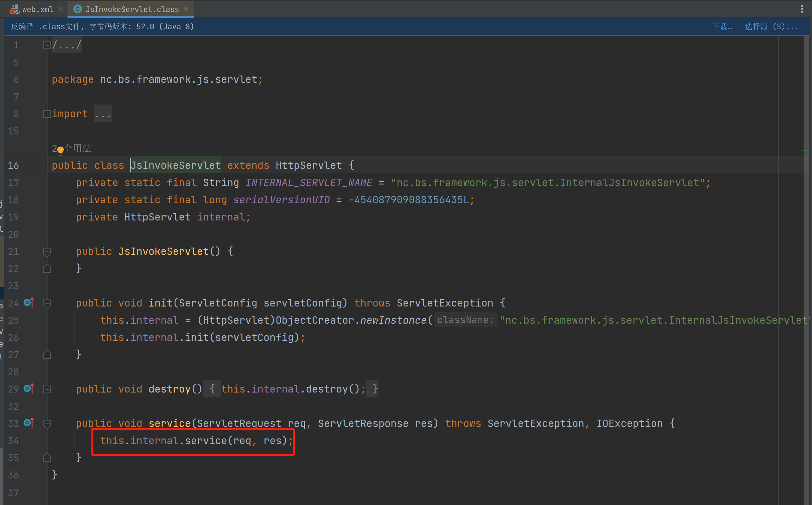Click the override gutter icon beside init method
Screen dimensions: 812x505
coord(29,303)
